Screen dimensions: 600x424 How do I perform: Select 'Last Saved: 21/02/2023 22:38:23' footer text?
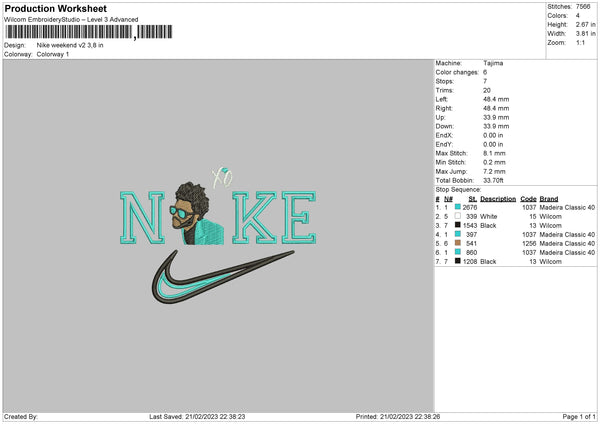[197, 417]
